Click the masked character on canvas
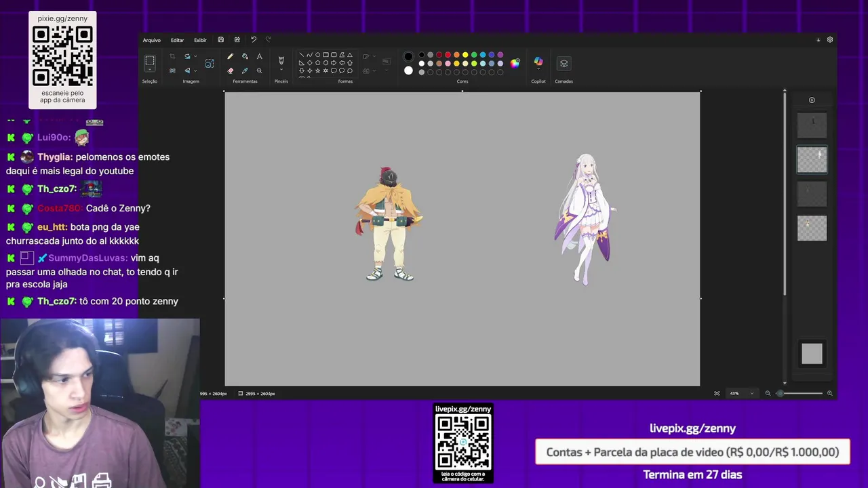This screenshot has height=488, width=868. click(x=389, y=224)
